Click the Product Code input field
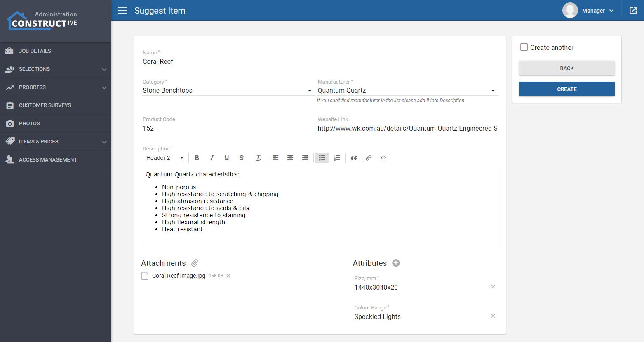The width and height of the screenshot is (644, 342). [228, 129]
